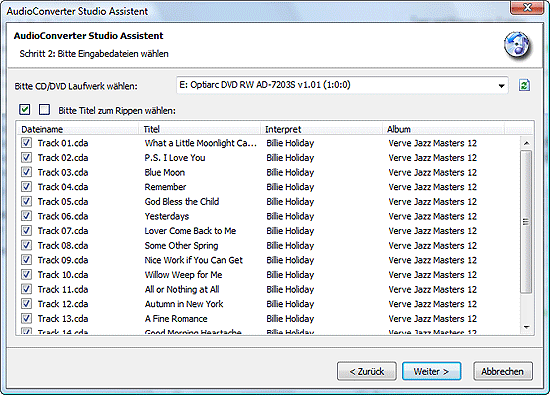Select the title 'God Bless the Child'
This screenshot has height=395, width=550.
pyautogui.click(x=182, y=201)
